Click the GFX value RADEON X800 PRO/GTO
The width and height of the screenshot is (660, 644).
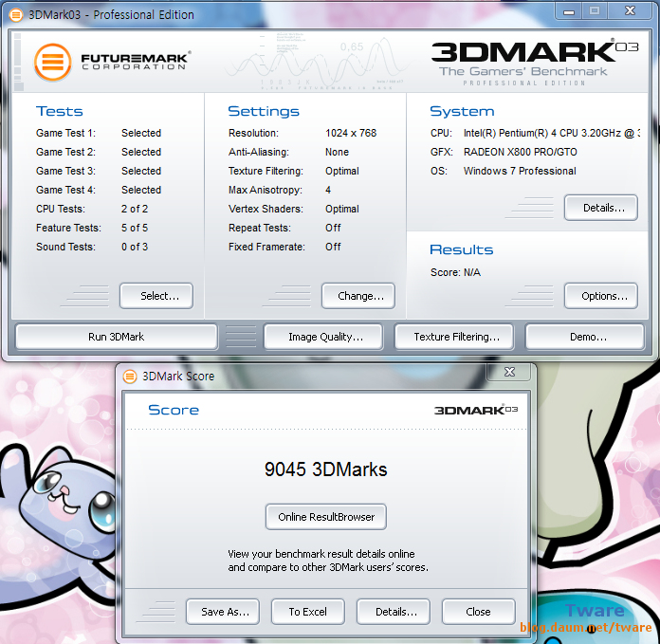click(x=521, y=152)
